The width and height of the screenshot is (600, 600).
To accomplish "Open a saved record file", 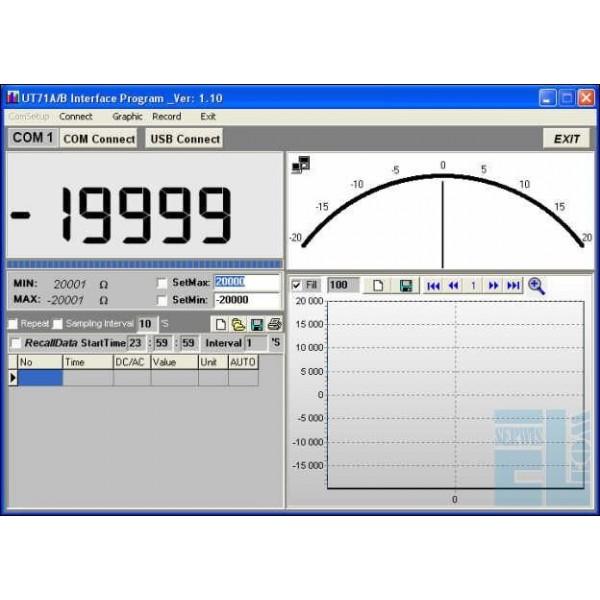I will (x=240, y=324).
